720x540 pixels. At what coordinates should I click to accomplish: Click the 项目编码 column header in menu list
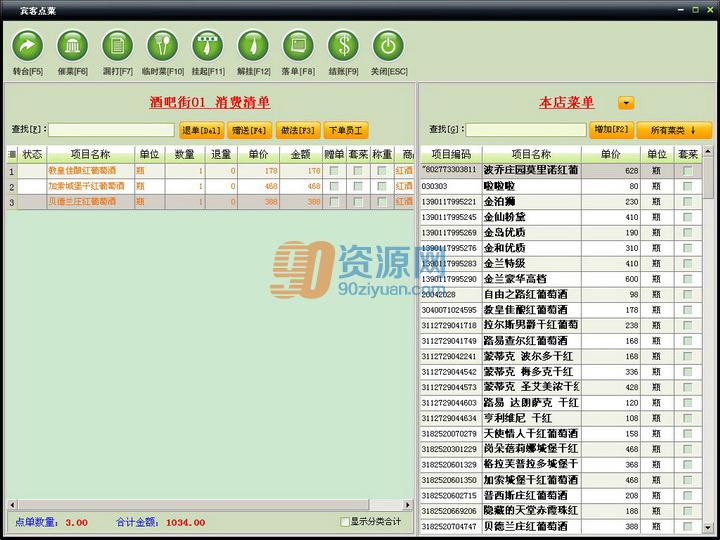point(451,154)
